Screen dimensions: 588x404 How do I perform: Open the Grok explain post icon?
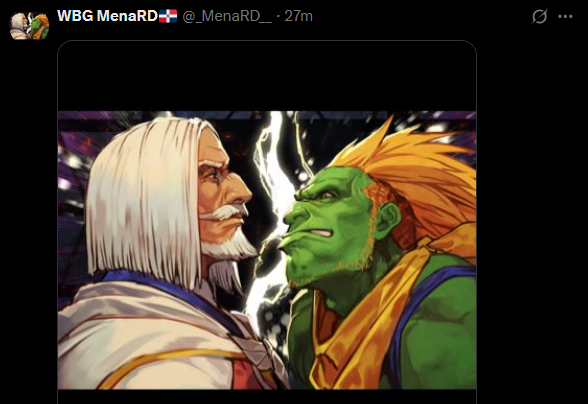coord(539,17)
